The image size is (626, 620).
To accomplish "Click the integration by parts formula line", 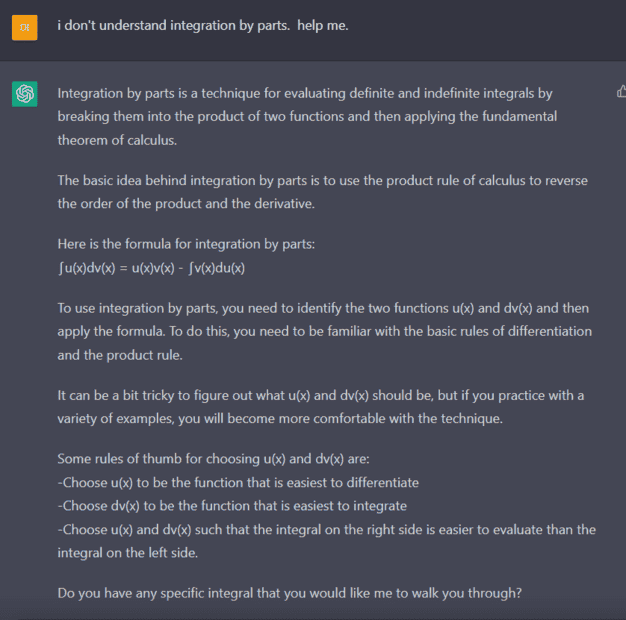I will [x=151, y=267].
